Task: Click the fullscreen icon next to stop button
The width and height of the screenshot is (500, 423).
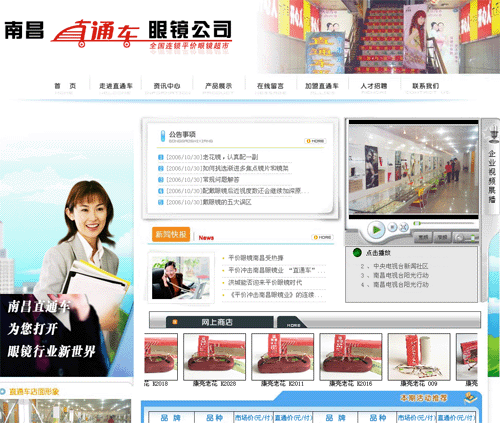Action: (404, 227)
